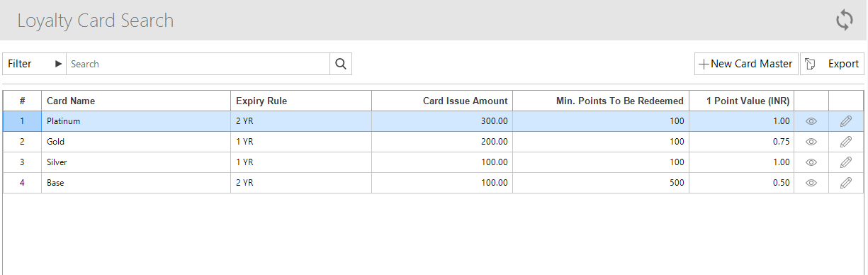The width and height of the screenshot is (868, 275).
Task: Click row number 4 cell
Action: pyautogui.click(x=22, y=183)
